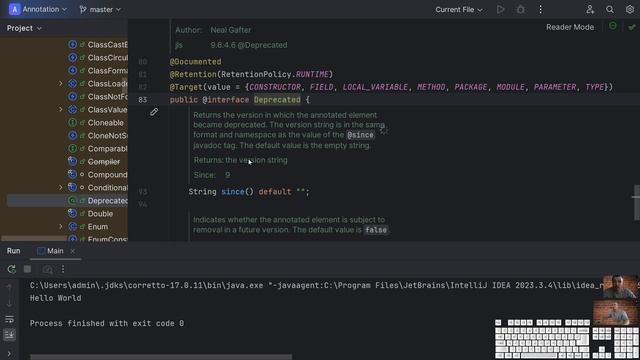Close the Main run tab
640x360 pixels.
click(73, 251)
